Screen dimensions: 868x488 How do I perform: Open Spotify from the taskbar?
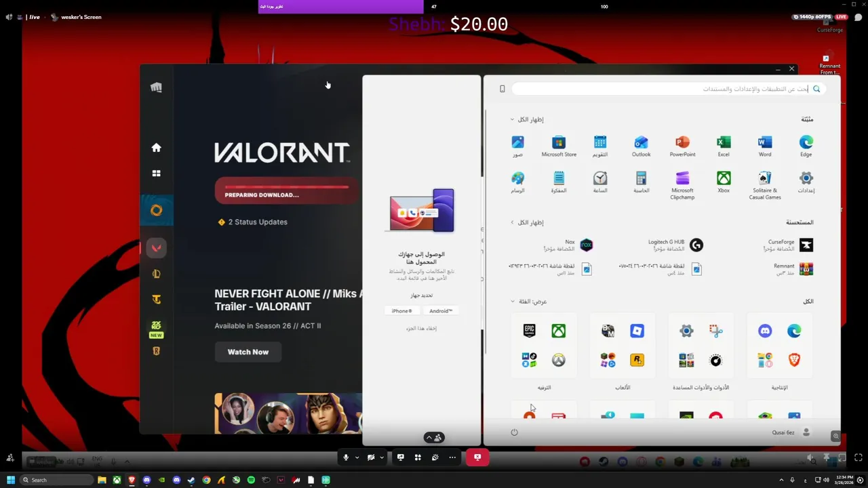coord(251,480)
